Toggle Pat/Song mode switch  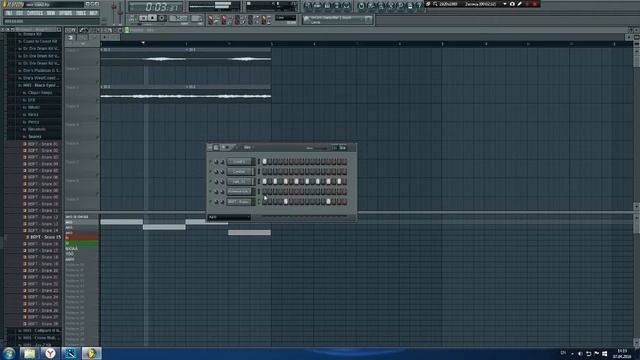(x=132, y=18)
